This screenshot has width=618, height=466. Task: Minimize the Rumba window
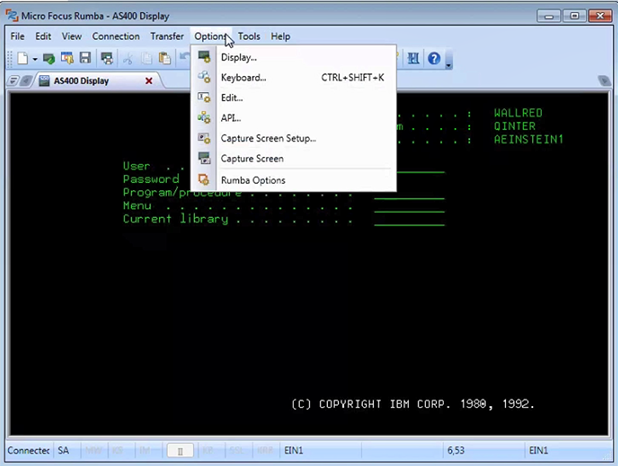pos(548,16)
